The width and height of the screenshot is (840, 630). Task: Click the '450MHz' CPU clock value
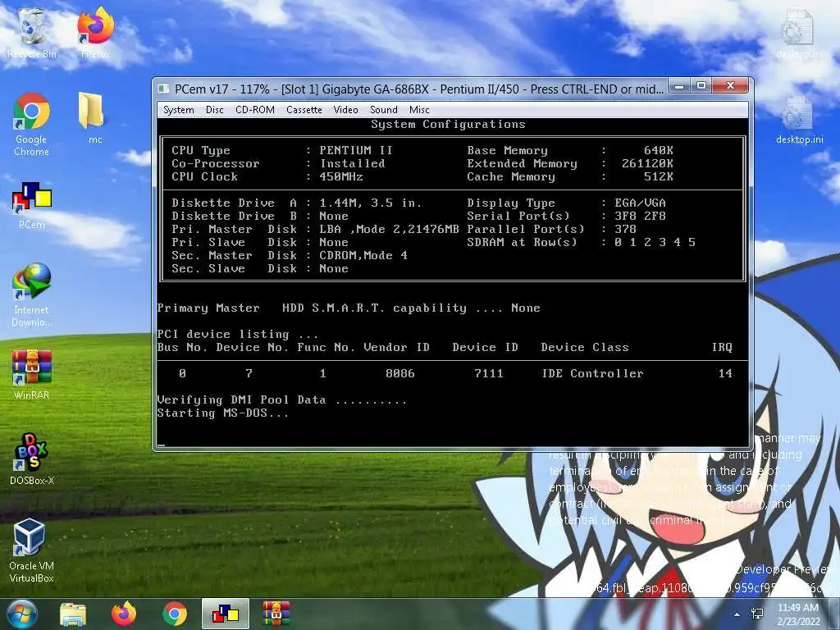341,177
